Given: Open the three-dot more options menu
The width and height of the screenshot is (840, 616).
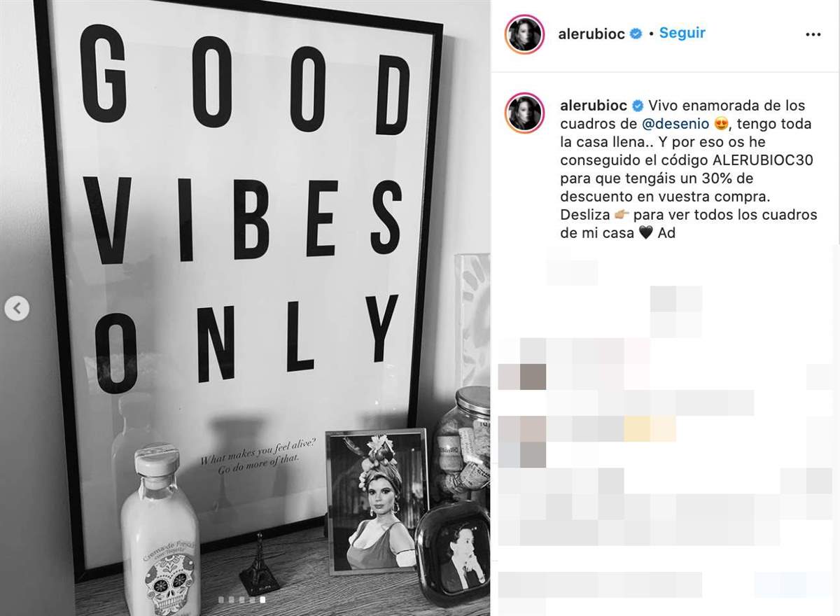Looking at the screenshot, I should click(x=813, y=34).
